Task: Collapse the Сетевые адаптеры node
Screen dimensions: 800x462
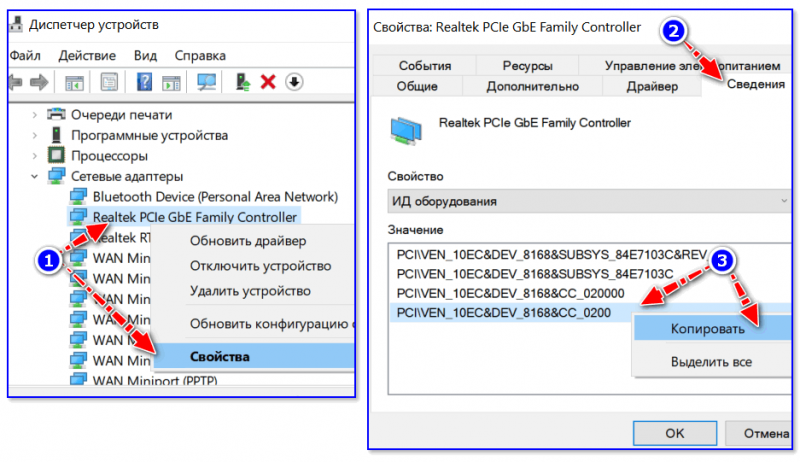Action: pyautogui.click(x=35, y=176)
